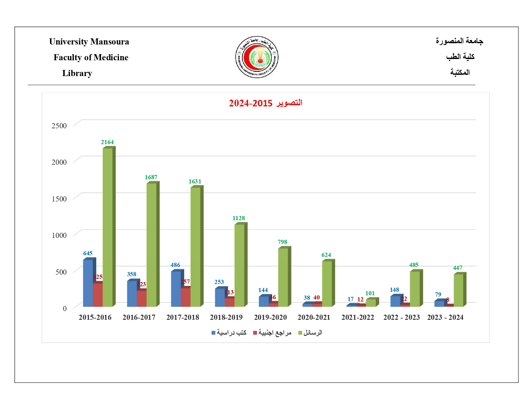
Task: Click the Arabic heading جامعة المنصورة
Action: coord(459,41)
